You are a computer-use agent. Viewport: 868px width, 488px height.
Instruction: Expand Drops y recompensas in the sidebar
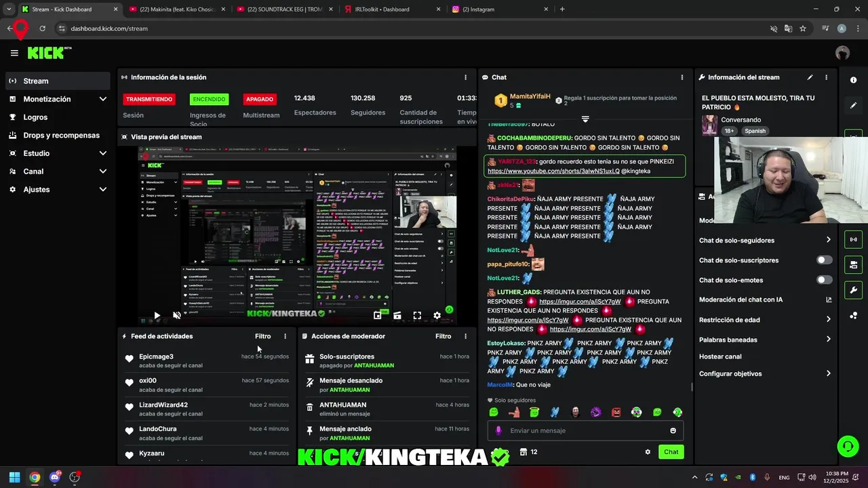(x=58, y=135)
